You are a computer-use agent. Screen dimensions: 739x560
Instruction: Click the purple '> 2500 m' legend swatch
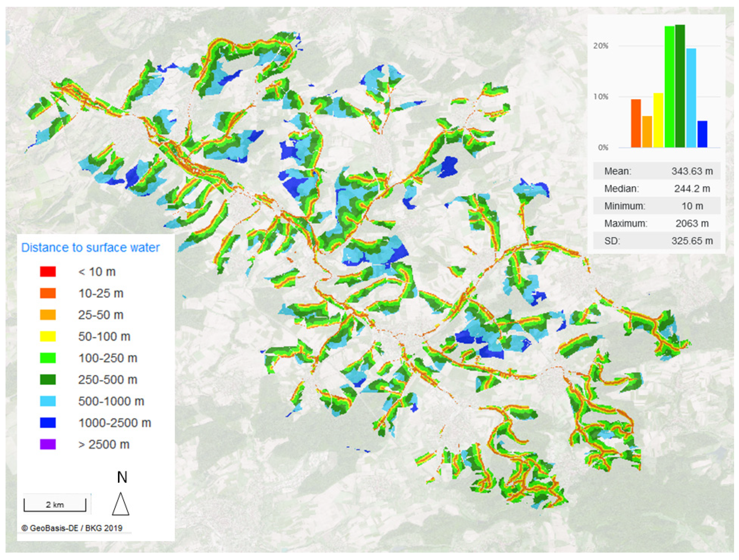[48, 444]
